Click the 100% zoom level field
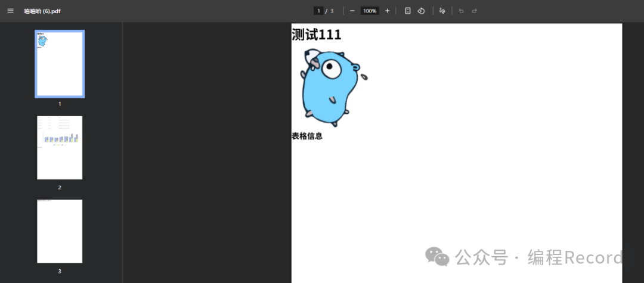Screen dimensions: 644x283 (x=370, y=11)
